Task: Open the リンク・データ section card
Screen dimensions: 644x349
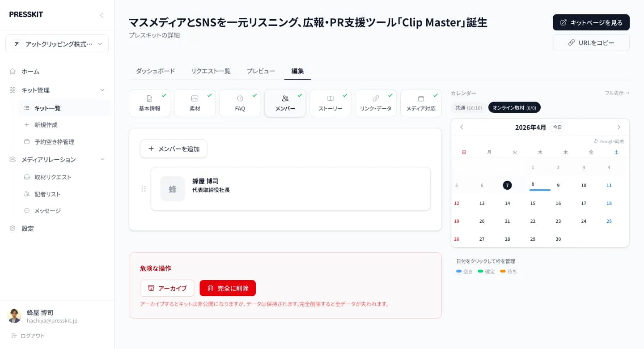Action: [x=376, y=103]
